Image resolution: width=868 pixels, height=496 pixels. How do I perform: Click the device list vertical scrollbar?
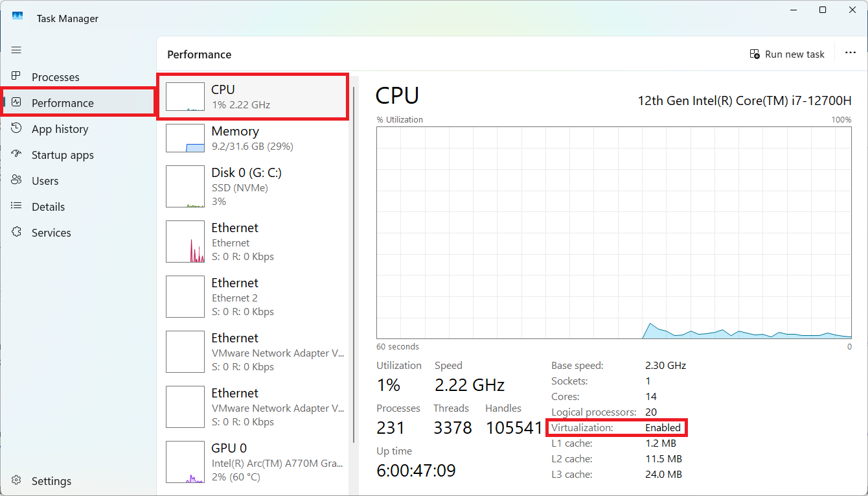(353, 259)
